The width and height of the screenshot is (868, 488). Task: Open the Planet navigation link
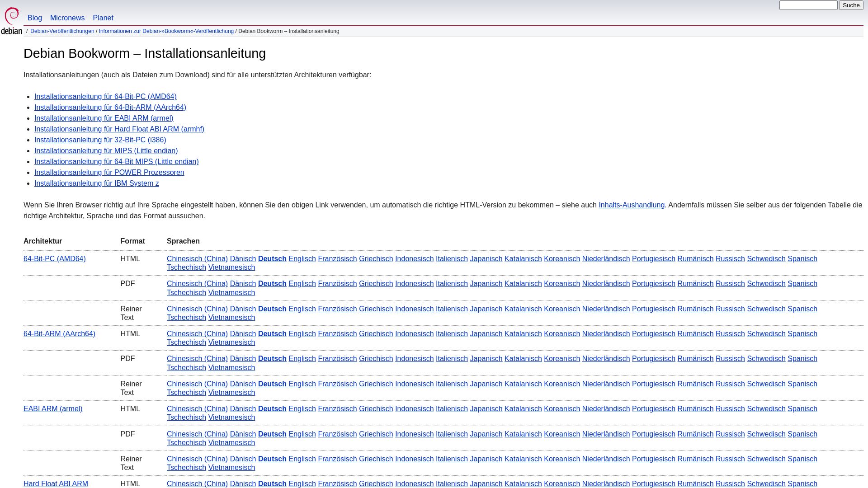click(103, 18)
